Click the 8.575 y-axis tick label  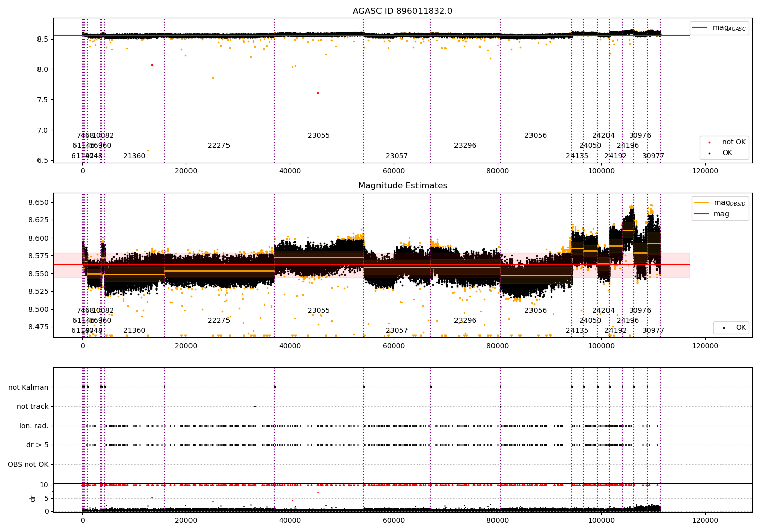click(39, 256)
